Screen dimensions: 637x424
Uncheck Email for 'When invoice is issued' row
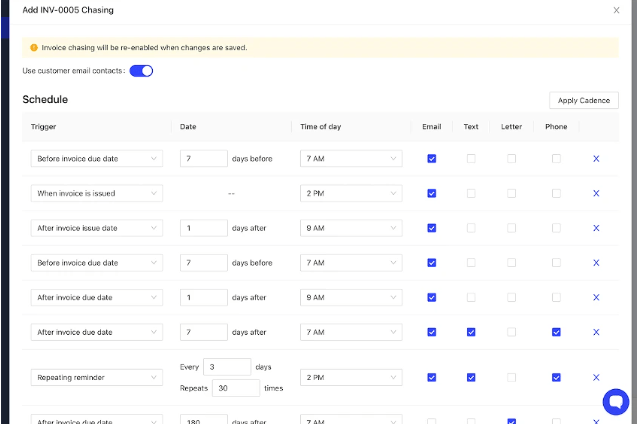tap(431, 193)
